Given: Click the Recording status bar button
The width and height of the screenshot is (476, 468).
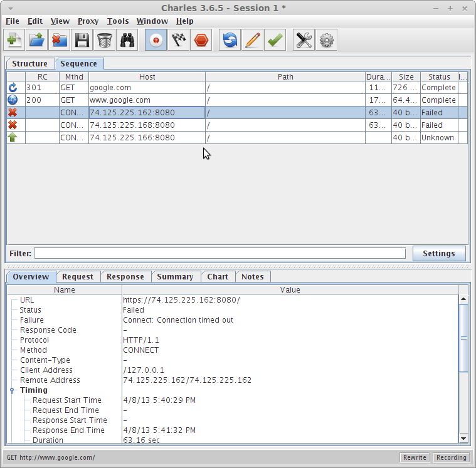Looking at the screenshot, I should (x=452, y=457).
